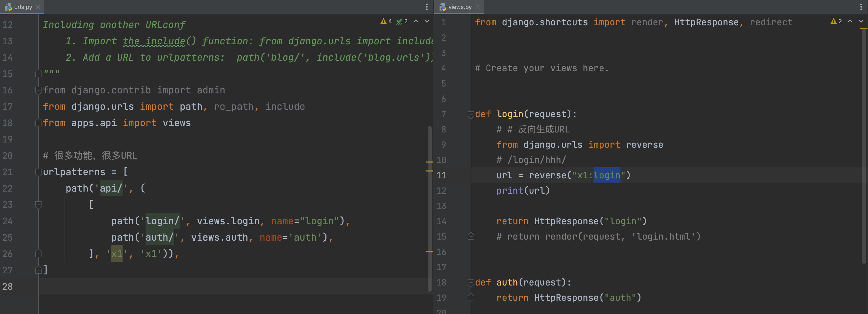The width and height of the screenshot is (868, 314).
Task: Click the yellow warning stripe marker in views.py
Action: (863, 29)
